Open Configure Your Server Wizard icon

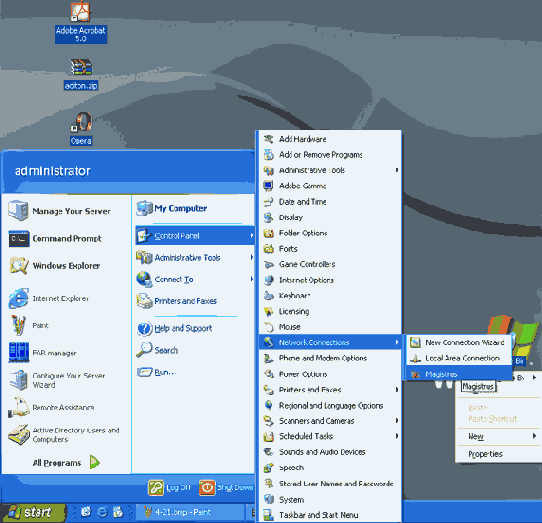click(x=19, y=380)
